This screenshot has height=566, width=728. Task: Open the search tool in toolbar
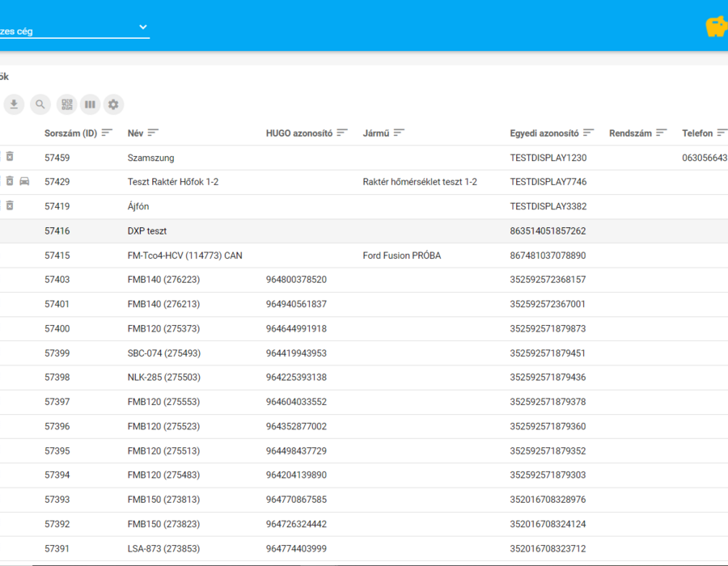pyautogui.click(x=40, y=104)
